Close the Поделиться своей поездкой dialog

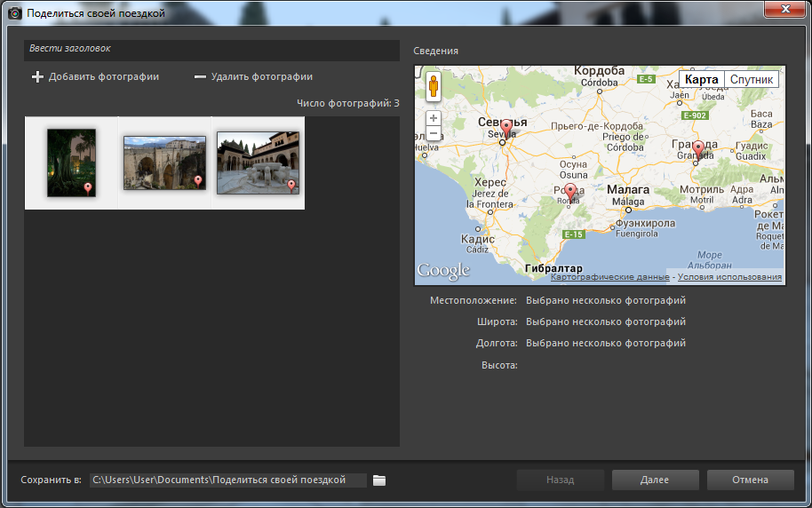[x=785, y=8]
